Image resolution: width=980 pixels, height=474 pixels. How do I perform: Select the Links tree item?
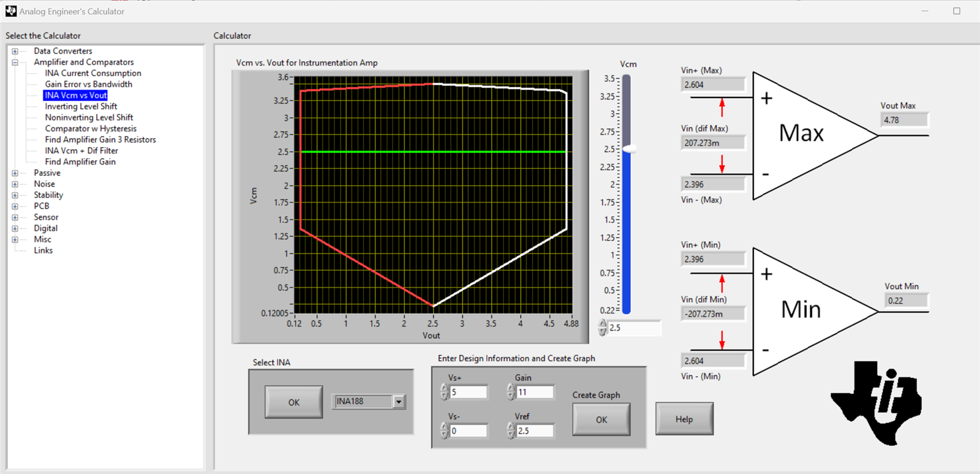pos(43,250)
